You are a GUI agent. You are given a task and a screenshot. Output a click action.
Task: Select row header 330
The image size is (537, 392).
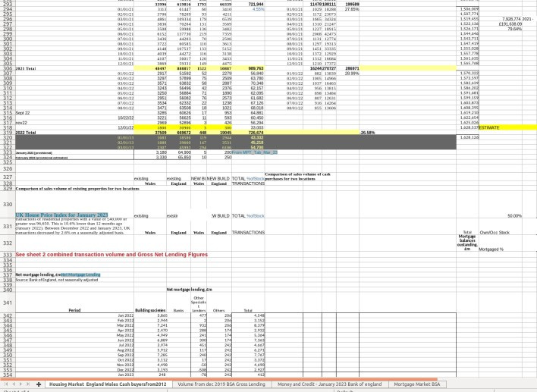tap(7, 205)
